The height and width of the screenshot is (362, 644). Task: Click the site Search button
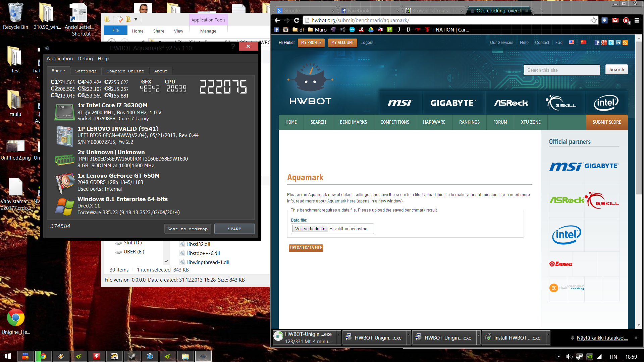(616, 70)
